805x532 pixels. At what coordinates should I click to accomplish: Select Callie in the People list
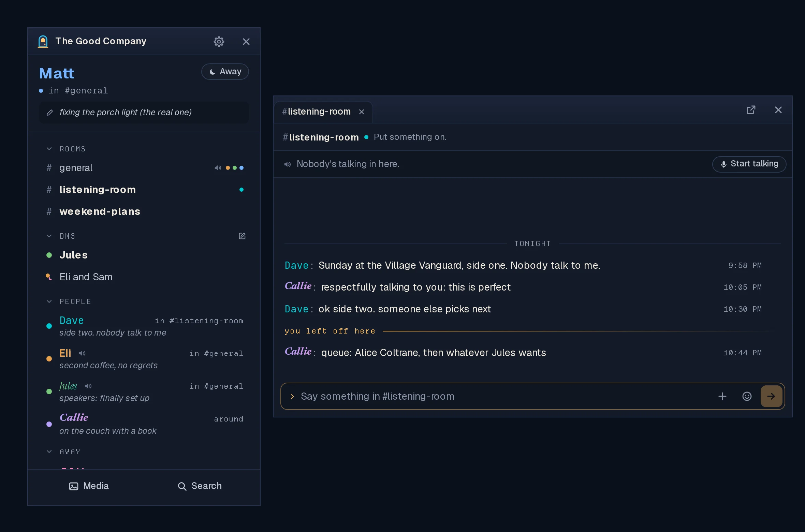click(145, 424)
